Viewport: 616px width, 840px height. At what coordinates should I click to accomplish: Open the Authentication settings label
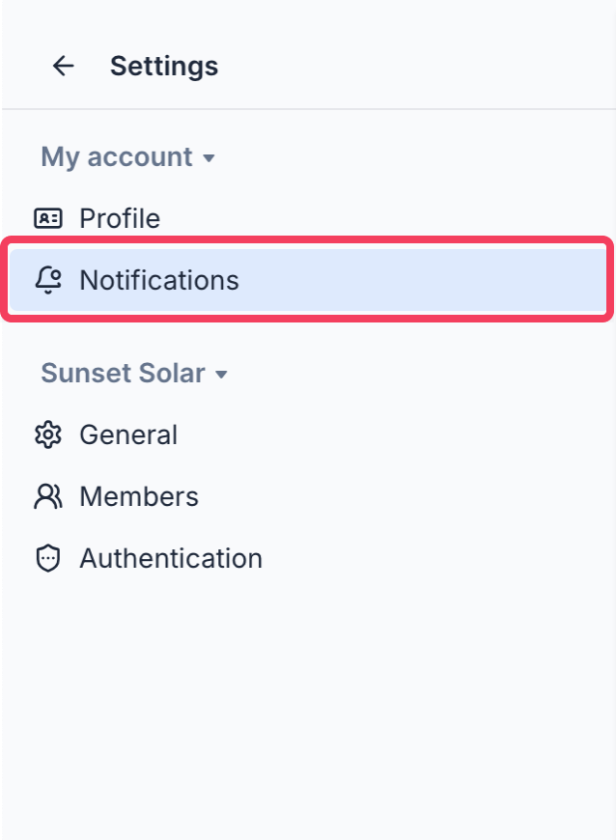170,558
